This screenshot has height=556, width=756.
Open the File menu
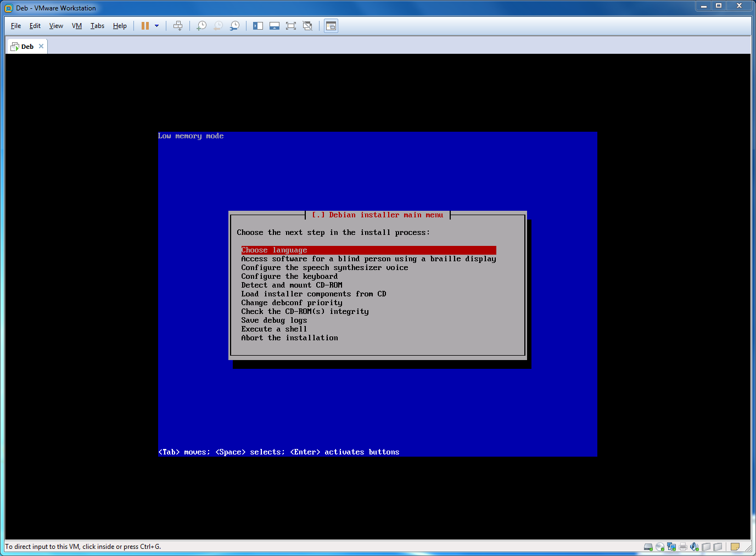16,26
